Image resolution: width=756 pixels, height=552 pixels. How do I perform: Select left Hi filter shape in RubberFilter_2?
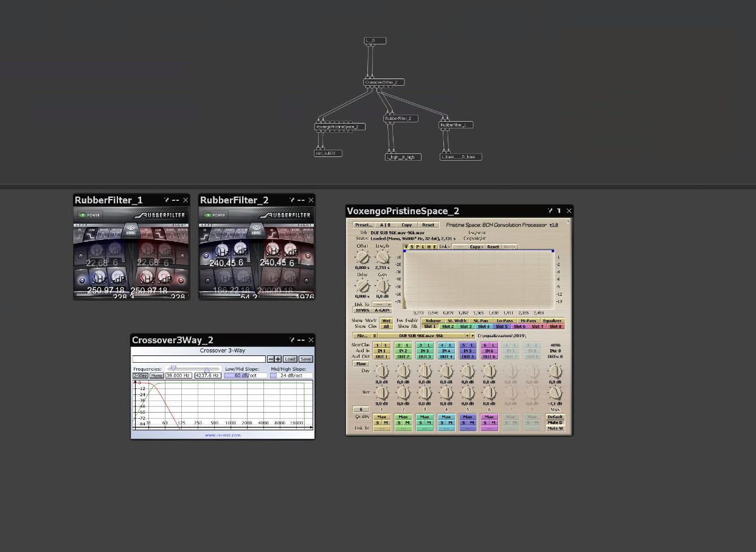click(x=205, y=234)
